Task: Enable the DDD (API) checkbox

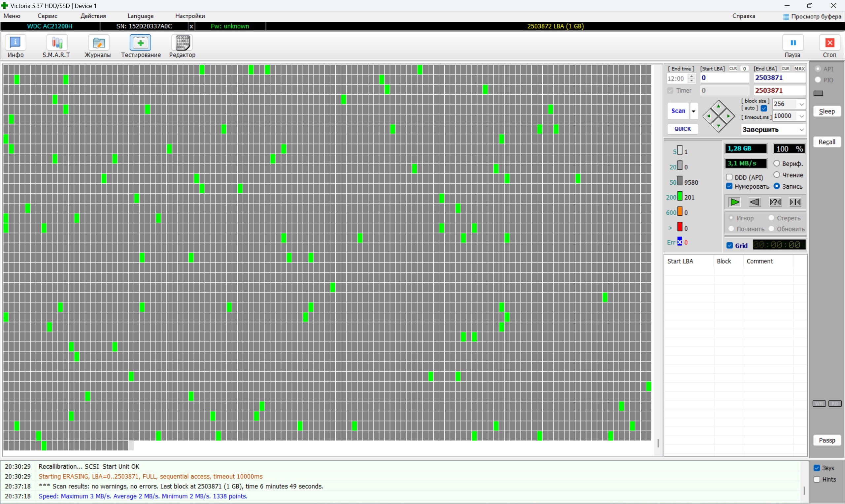Action: (x=729, y=177)
